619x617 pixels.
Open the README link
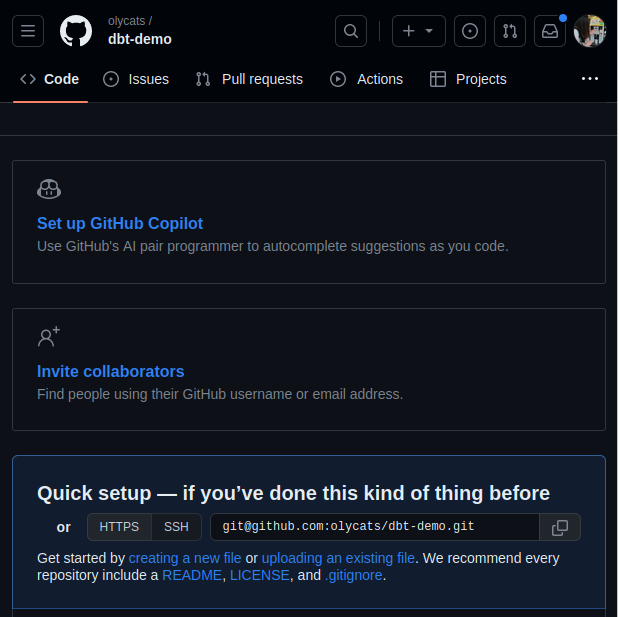[x=192, y=575]
